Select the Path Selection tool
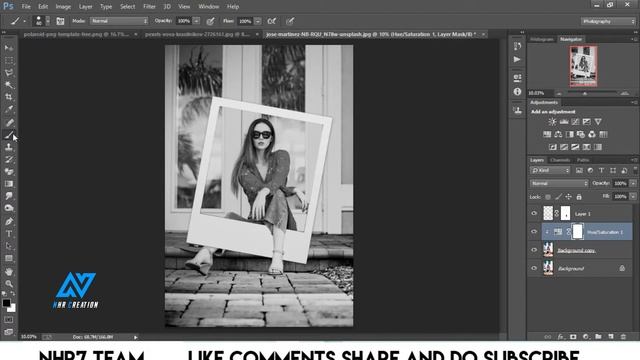The image size is (640, 360). tap(9, 246)
